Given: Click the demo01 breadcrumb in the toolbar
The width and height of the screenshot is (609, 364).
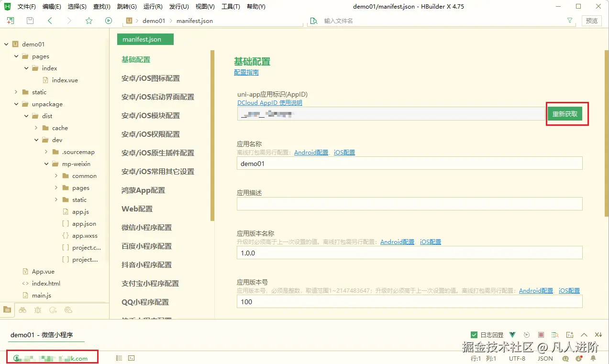Looking at the screenshot, I should (154, 21).
